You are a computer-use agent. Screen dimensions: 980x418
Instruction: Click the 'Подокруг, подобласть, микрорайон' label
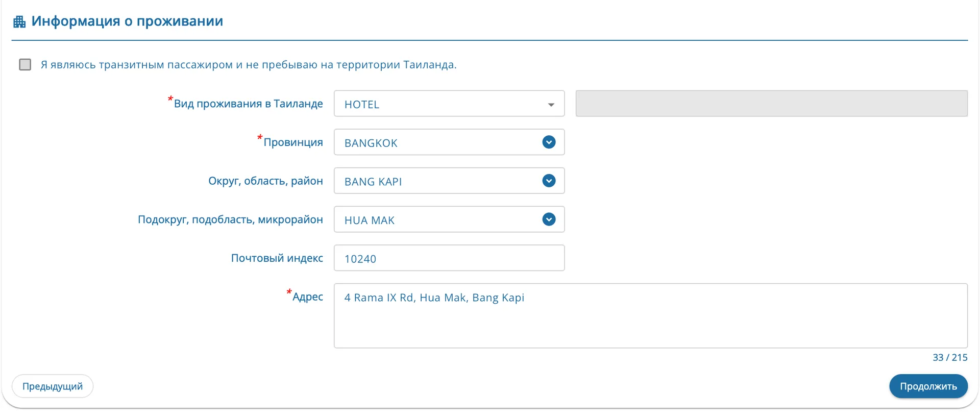[x=230, y=219]
